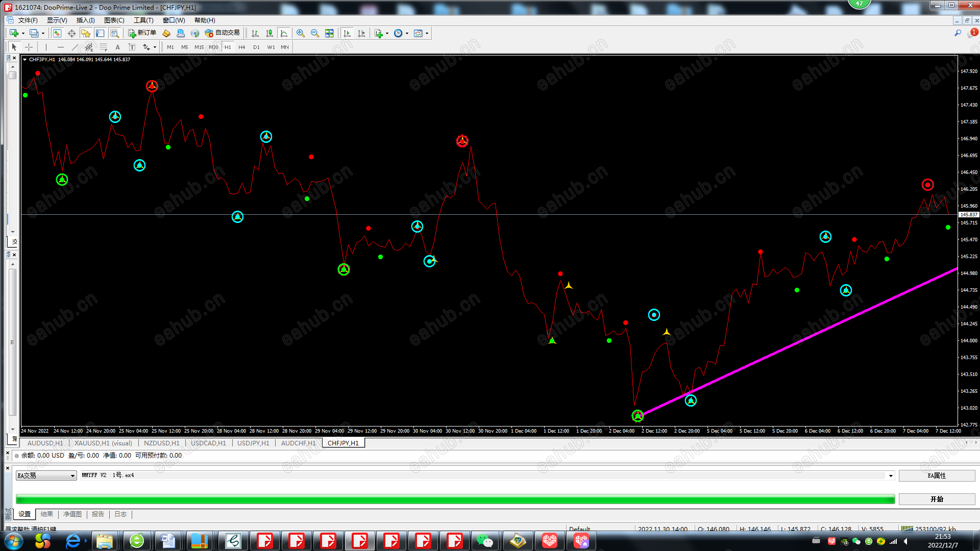Click the green tester progress bar
Viewport: 980px width, 551px height.
click(x=455, y=499)
